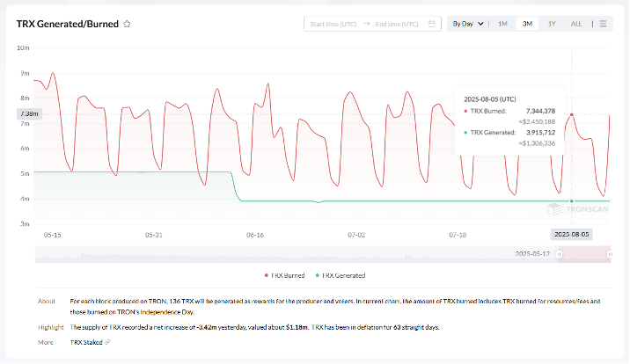Click the link icon beside TRX Staked
This screenshot has width=630, height=364.
click(107, 341)
